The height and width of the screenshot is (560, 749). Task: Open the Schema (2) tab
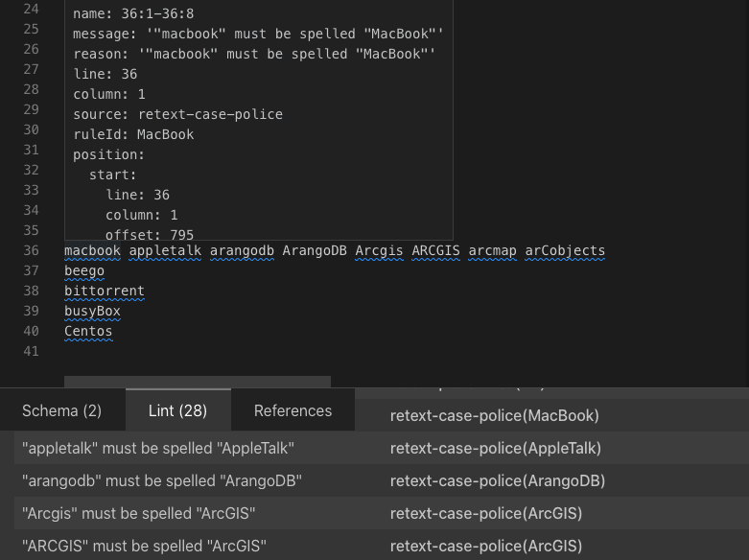pyautogui.click(x=62, y=410)
